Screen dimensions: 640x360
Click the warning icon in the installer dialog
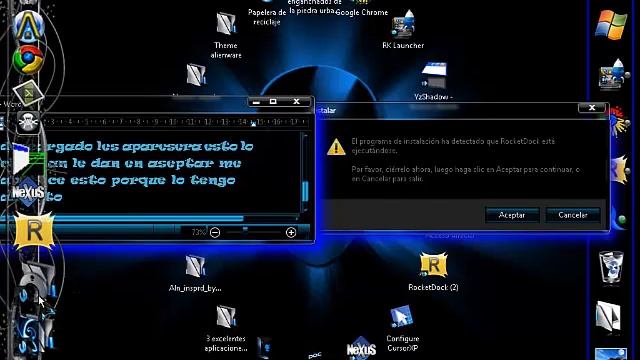point(336,147)
